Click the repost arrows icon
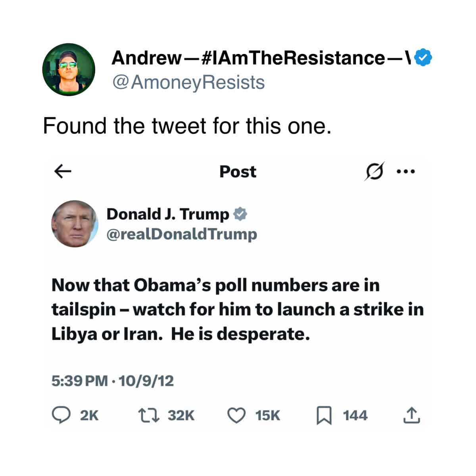The image size is (476, 476). [148, 415]
